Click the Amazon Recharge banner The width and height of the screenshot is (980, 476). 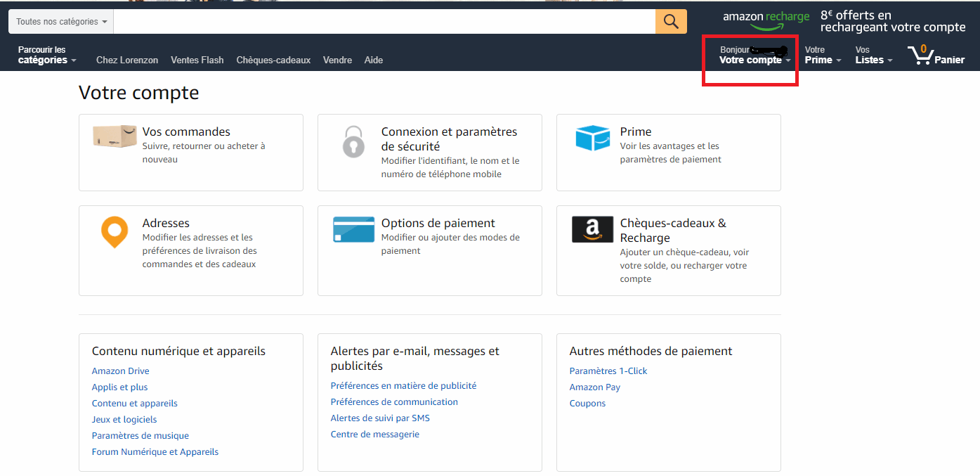tap(844, 21)
